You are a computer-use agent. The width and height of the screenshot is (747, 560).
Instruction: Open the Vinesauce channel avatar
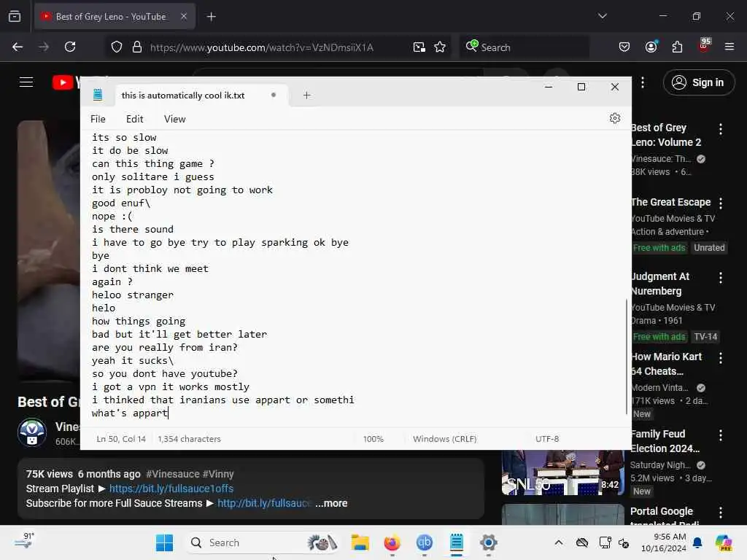click(32, 432)
